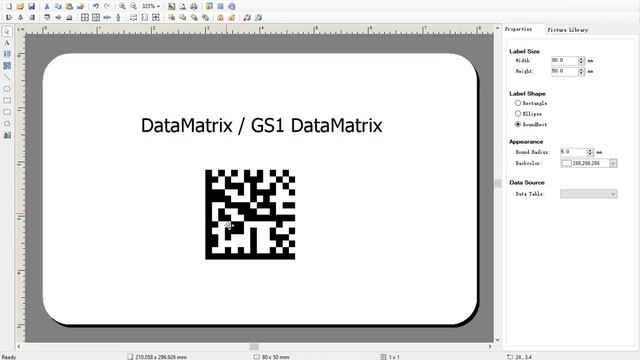Screen dimensions: 640x360
Task: Select the DataMatrix barcode on the label
Action: pyautogui.click(x=250, y=214)
